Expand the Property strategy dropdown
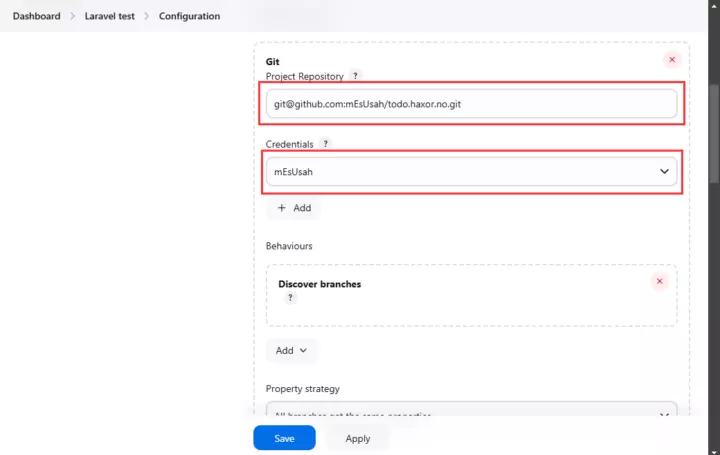720x455 pixels. point(471,410)
